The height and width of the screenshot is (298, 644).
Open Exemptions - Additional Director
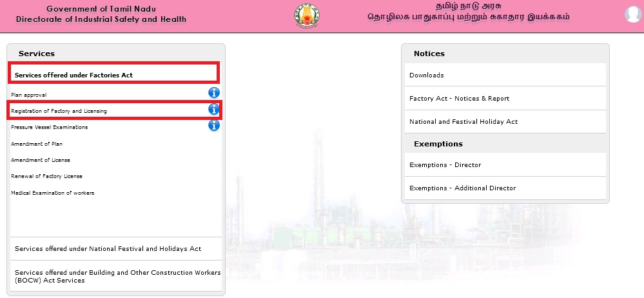[505, 188]
